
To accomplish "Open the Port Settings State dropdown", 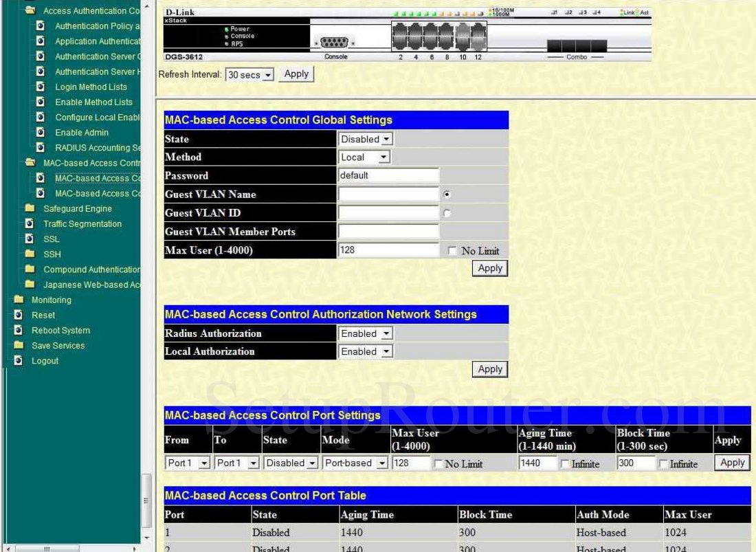I will [x=291, y=463].
